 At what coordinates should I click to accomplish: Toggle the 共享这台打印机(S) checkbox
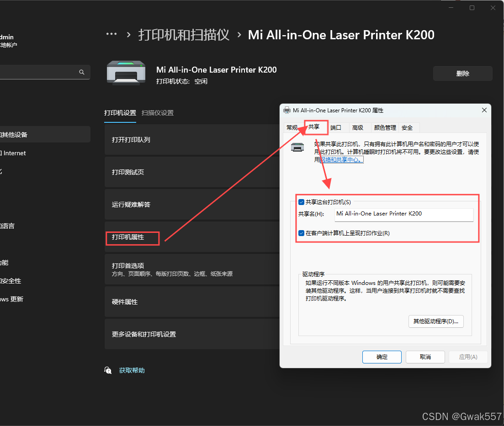tap(301, 202)
